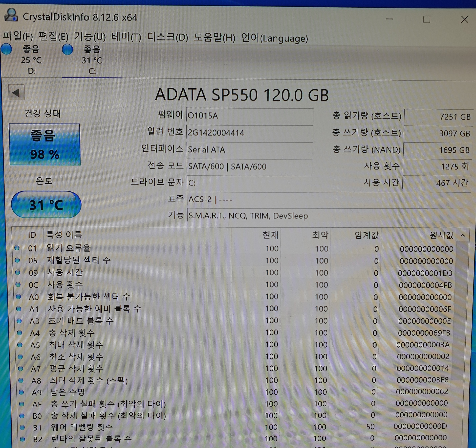Click the 좋음 98 % health status button
476x448 pixels.
coord(45,144)
